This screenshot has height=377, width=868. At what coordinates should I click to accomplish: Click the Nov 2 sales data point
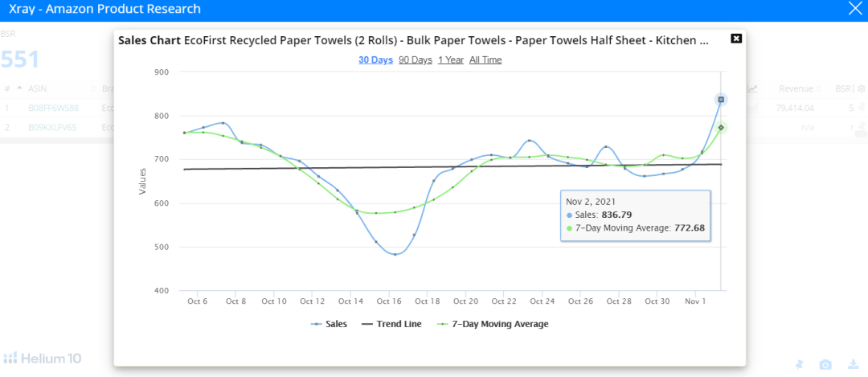(721, 100)
